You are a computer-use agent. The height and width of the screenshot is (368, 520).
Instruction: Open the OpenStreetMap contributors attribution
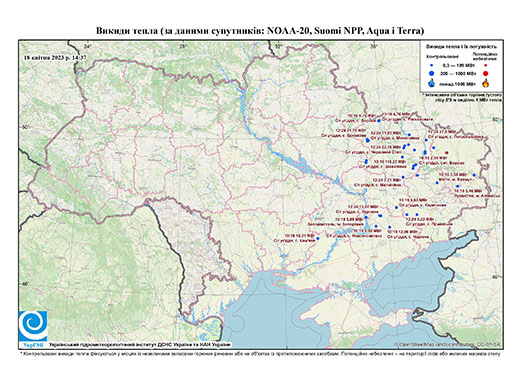448,344
